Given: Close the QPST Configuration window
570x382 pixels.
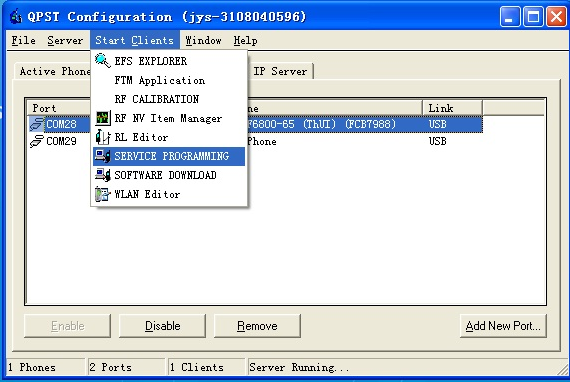Looking at the screenshot, I should [556, 17].
